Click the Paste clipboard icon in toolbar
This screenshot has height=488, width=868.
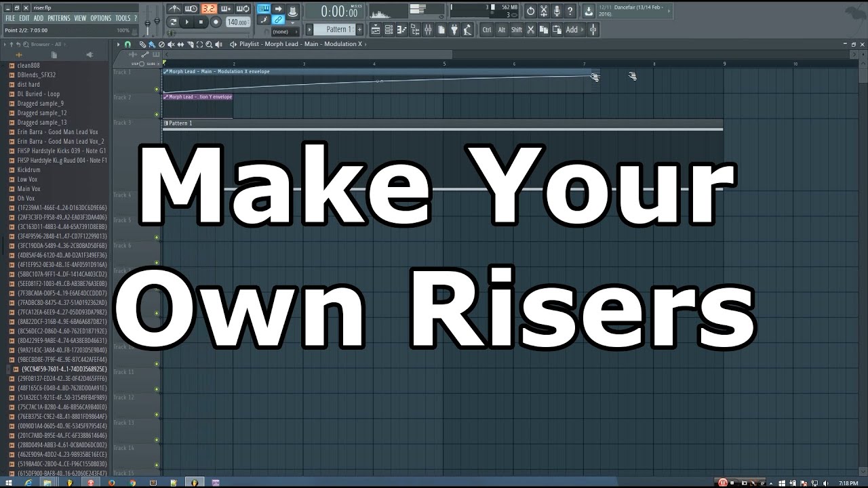point(557,29)
